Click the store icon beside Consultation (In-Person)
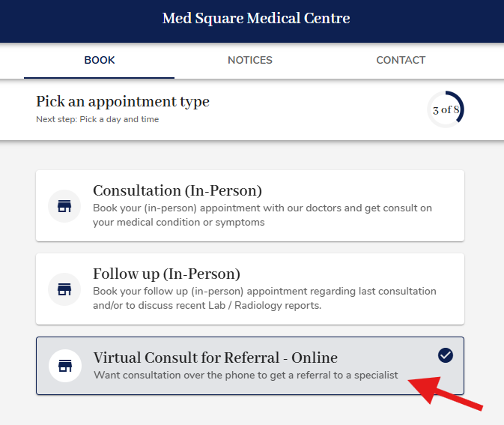The width and height of the screenshot is (504, 425). (x=64, y=206)
